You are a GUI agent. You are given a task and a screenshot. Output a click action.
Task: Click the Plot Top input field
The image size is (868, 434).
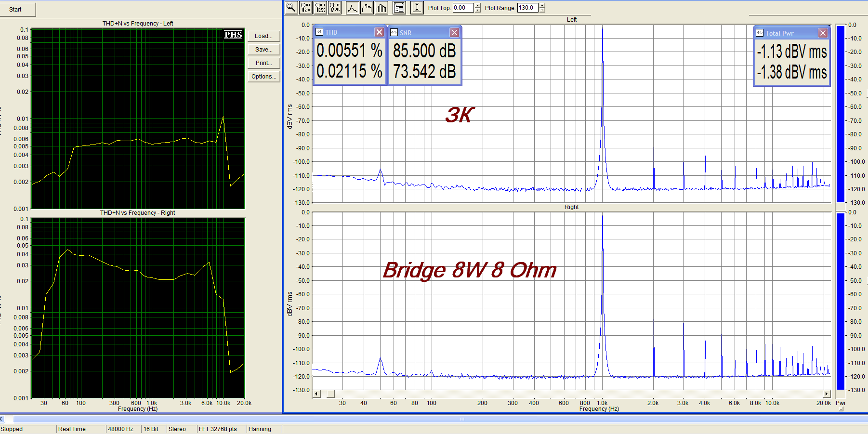(463, 8)
